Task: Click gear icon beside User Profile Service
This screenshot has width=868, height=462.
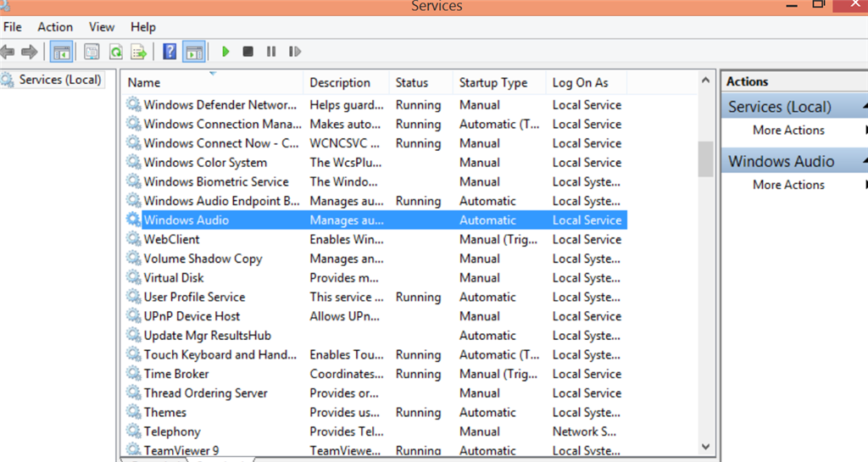Action: click(x=133, y=297)
